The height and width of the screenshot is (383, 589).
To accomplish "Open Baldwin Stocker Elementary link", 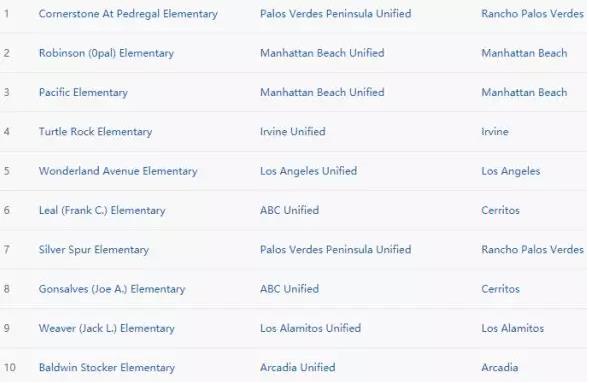I will (107, 368).
